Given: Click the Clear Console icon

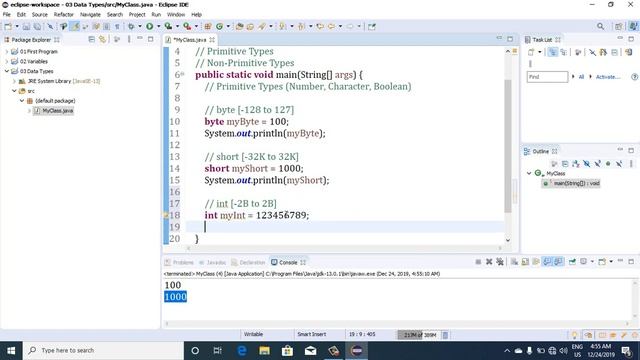Looking at the screenshot, I should pos(514,262).
